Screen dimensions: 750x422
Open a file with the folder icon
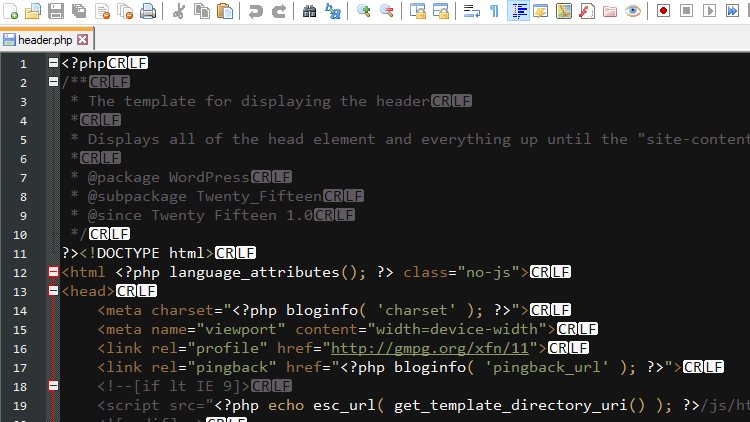point(33,11)
